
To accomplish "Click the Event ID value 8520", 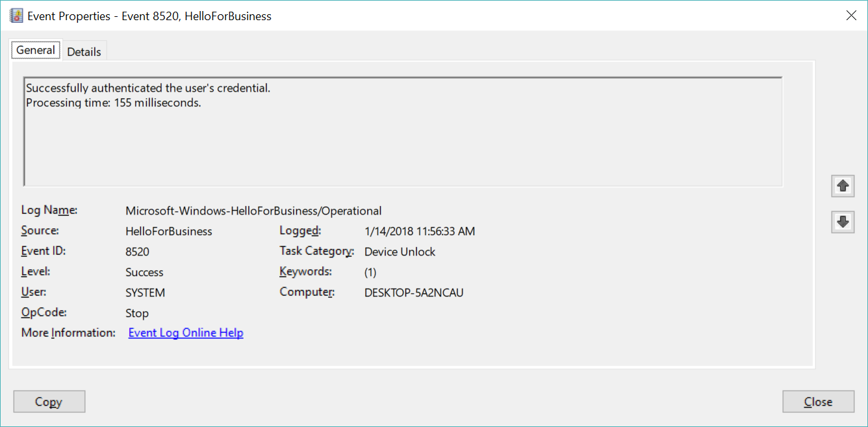I will [x=137, y=252].
